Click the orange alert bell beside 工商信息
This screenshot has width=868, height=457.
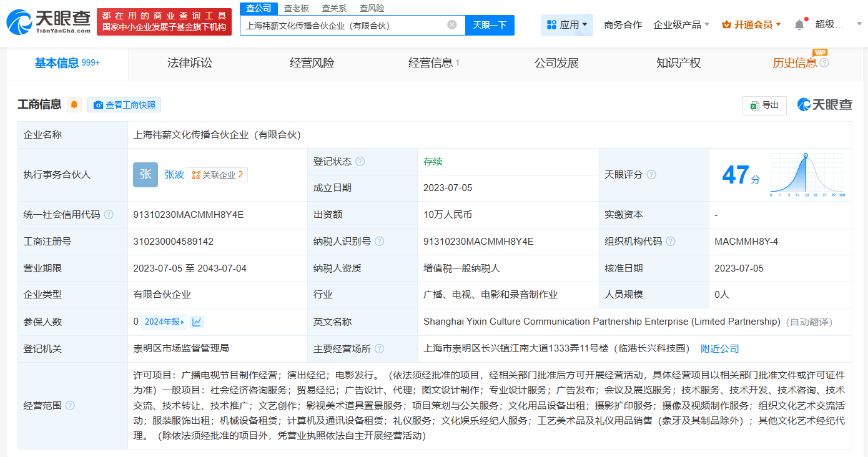pyautogui.click(x=74, y=105)
